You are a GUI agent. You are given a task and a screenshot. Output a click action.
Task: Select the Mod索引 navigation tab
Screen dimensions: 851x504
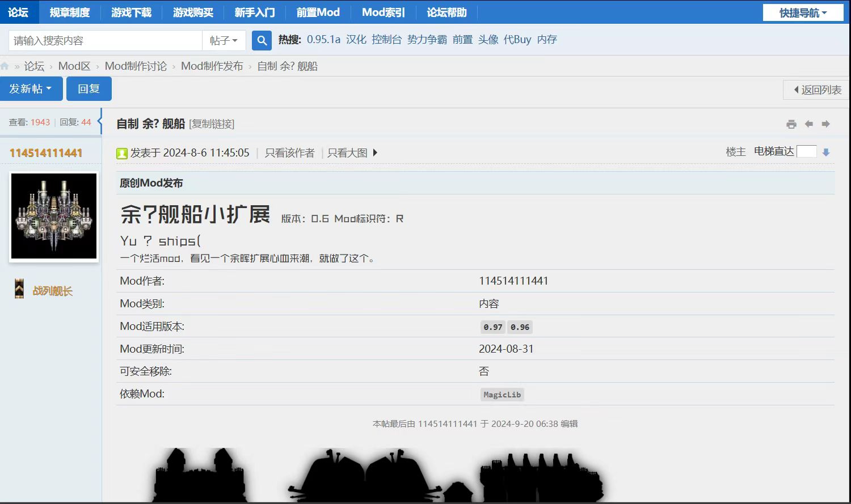[383, 12]
